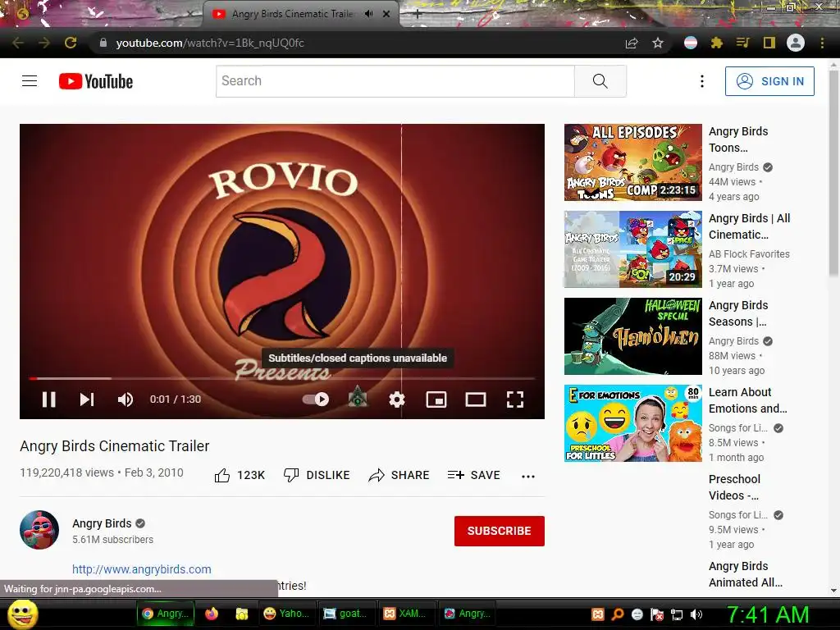Viewport: 840px width, 630px height.
Task: Click the striped flag extension icon
Action: (x=691, y=43)
